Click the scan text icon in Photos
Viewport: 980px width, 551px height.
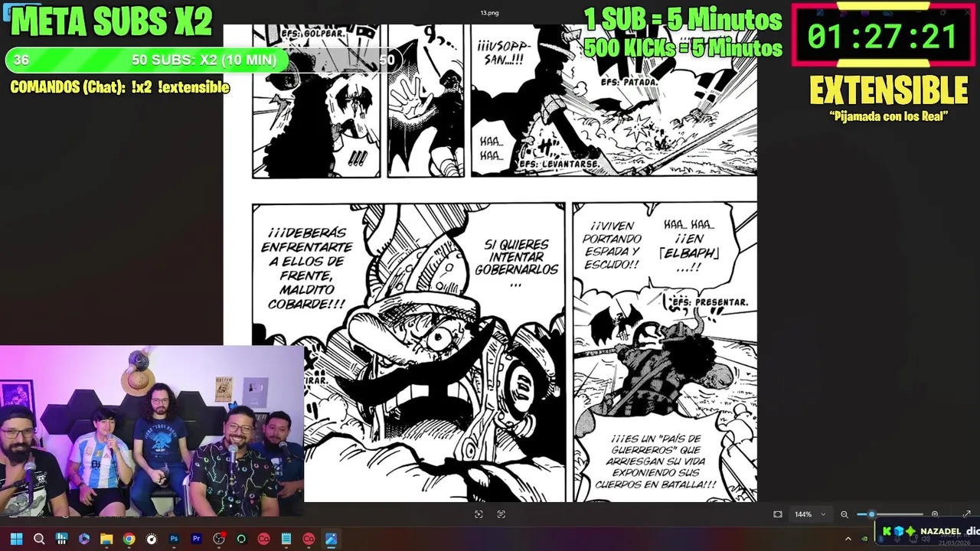tap(501, 514)
